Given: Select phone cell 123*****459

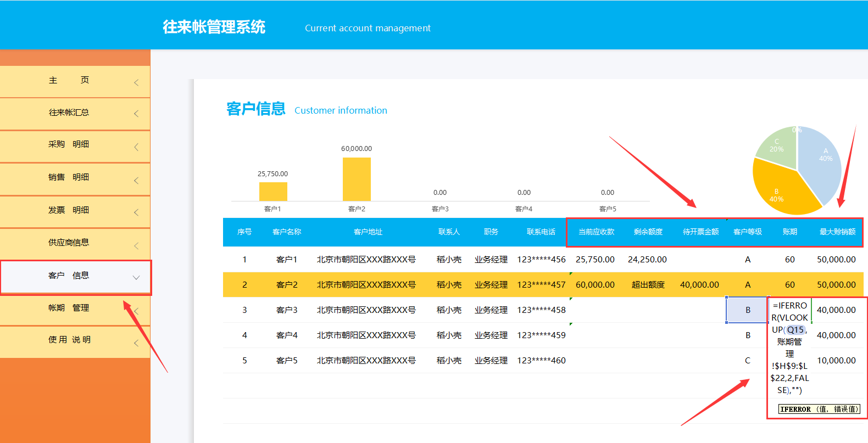Looking at the screenshot, I should pyautogui.click(x=541, y=335).
